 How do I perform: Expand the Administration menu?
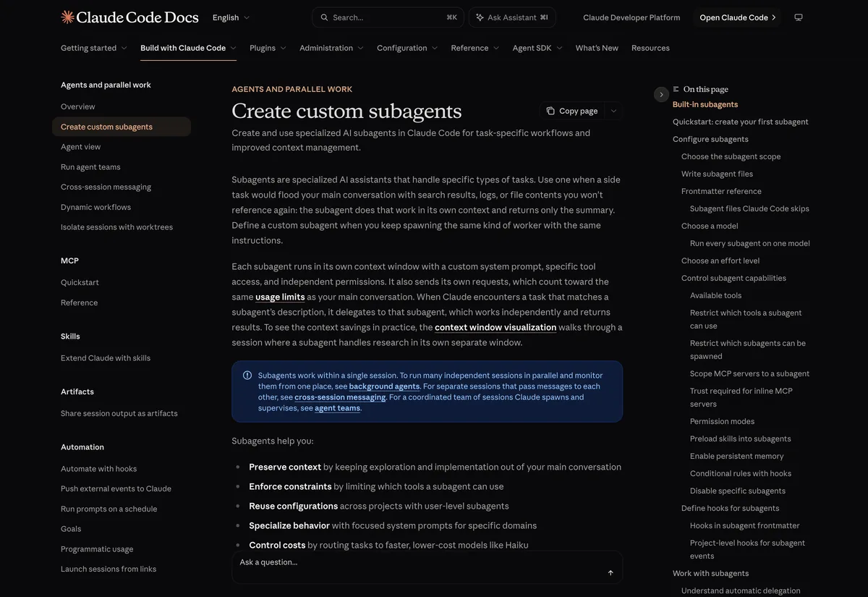pos(331,48)
